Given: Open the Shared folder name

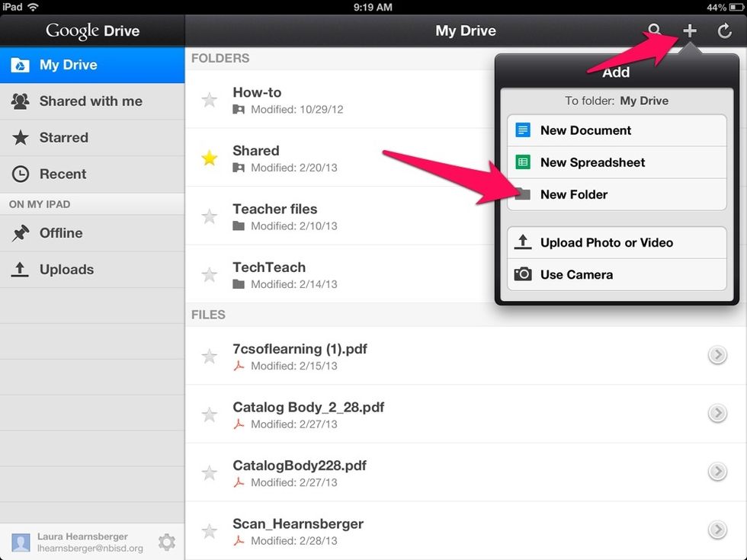Looking at the screenshot, I should (x=256, y=151).
